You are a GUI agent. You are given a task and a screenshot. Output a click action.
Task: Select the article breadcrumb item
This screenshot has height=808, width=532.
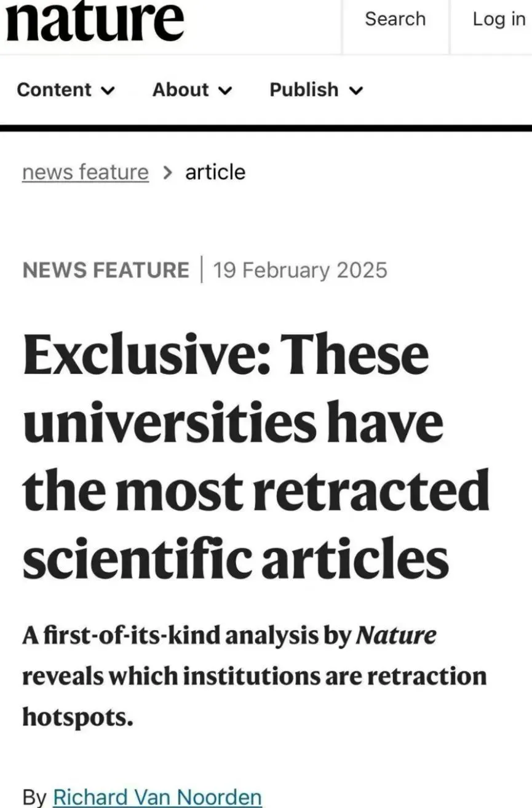coord(215,172)
